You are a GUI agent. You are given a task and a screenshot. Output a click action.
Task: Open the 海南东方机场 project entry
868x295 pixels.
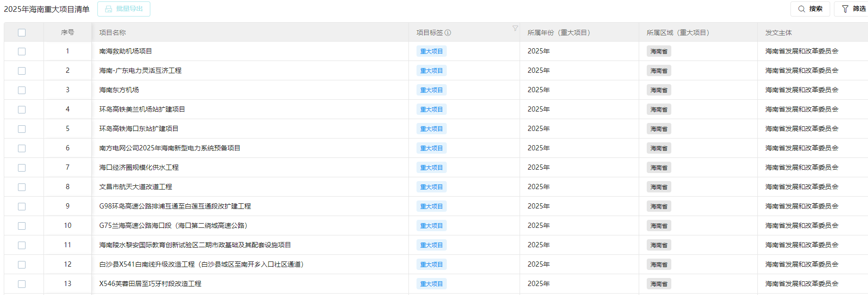[119, 90]
